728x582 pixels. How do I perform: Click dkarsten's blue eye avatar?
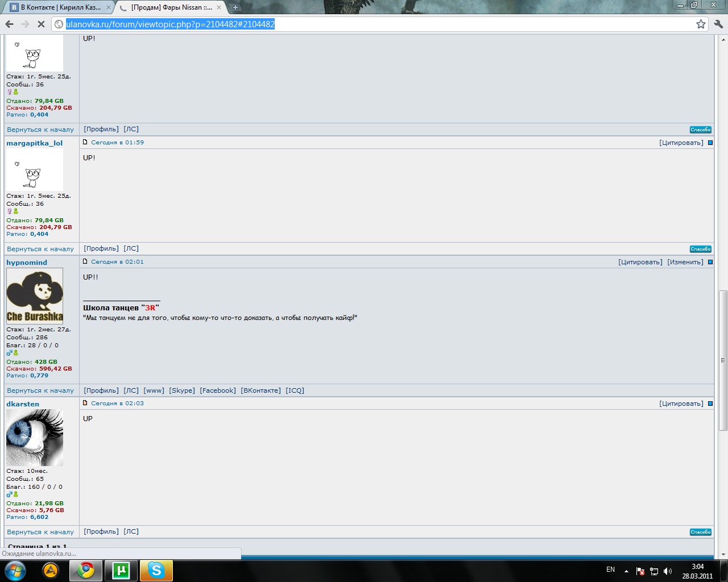tap(35, 438)
